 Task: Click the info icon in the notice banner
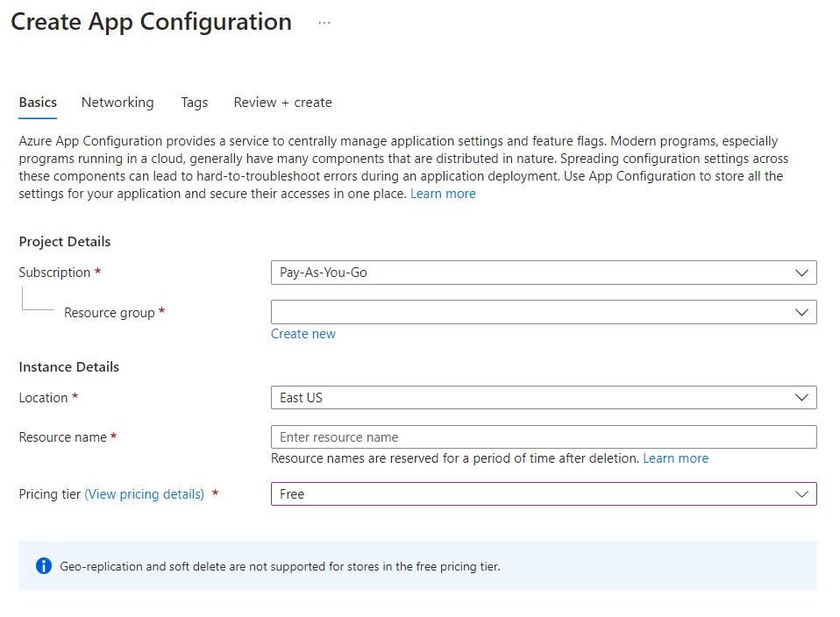click(x=44, y=566)
